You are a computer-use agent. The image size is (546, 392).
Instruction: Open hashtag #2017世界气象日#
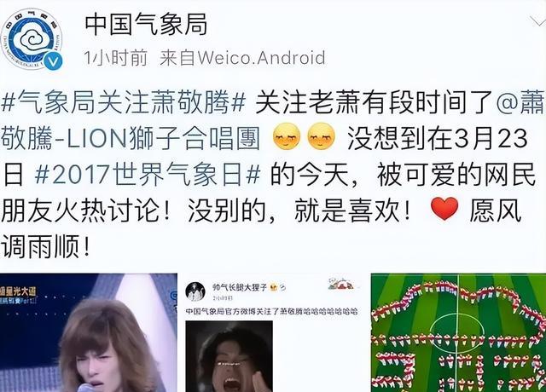coord(148,174)
